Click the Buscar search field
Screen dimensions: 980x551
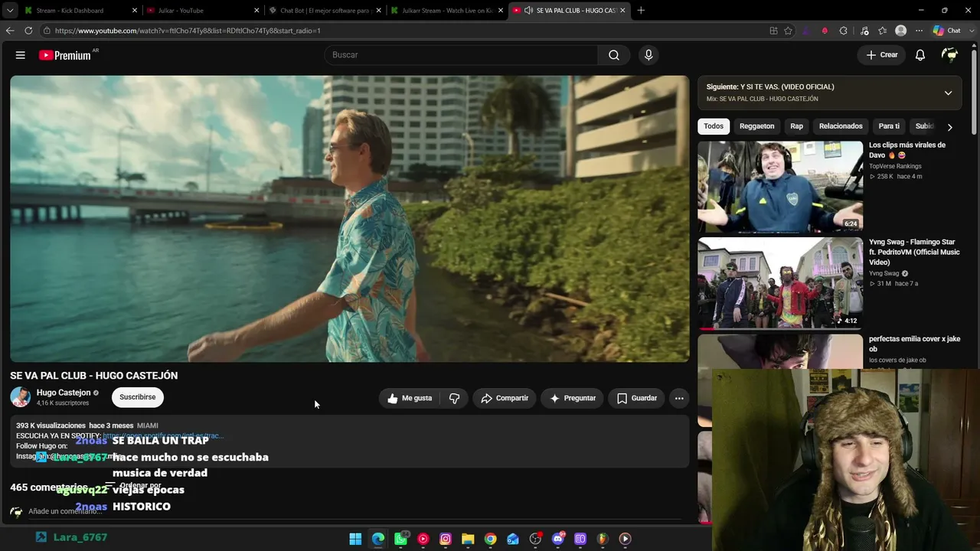coord(461,55)
